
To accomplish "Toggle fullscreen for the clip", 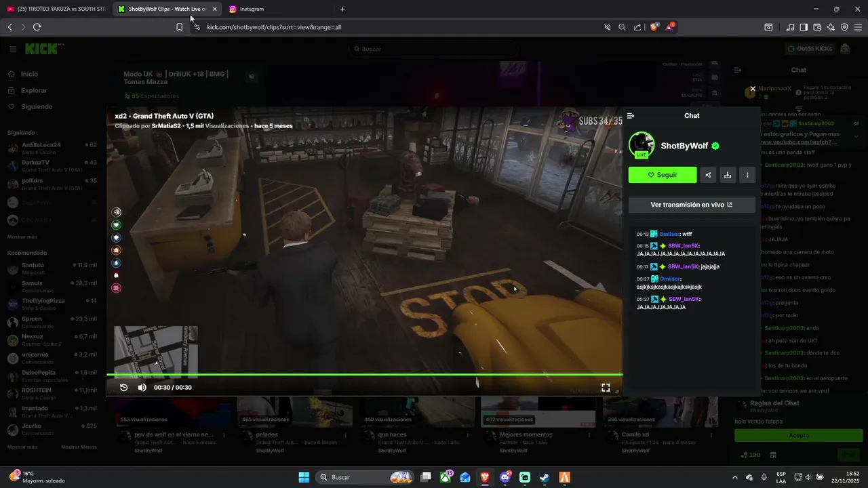I will (606, 388).
